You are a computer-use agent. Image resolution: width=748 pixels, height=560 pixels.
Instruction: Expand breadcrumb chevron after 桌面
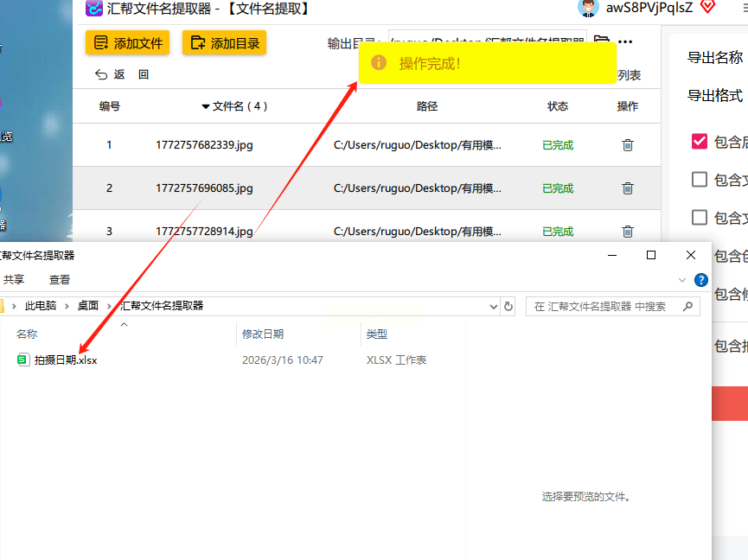coord(109,306)
